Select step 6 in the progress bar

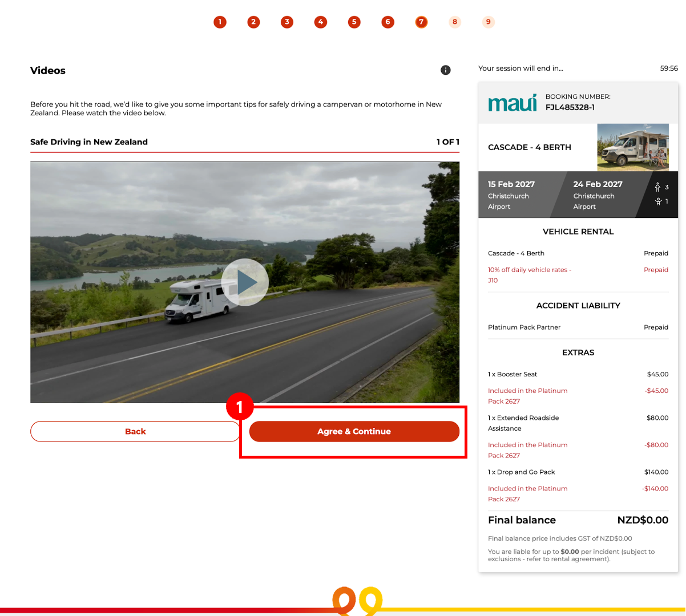coord(388,22)
